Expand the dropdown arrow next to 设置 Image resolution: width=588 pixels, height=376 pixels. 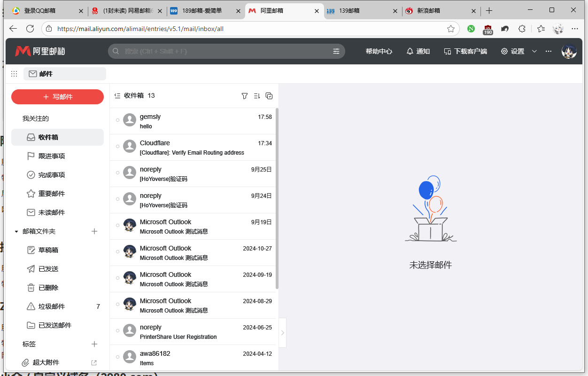pos(534,51)
